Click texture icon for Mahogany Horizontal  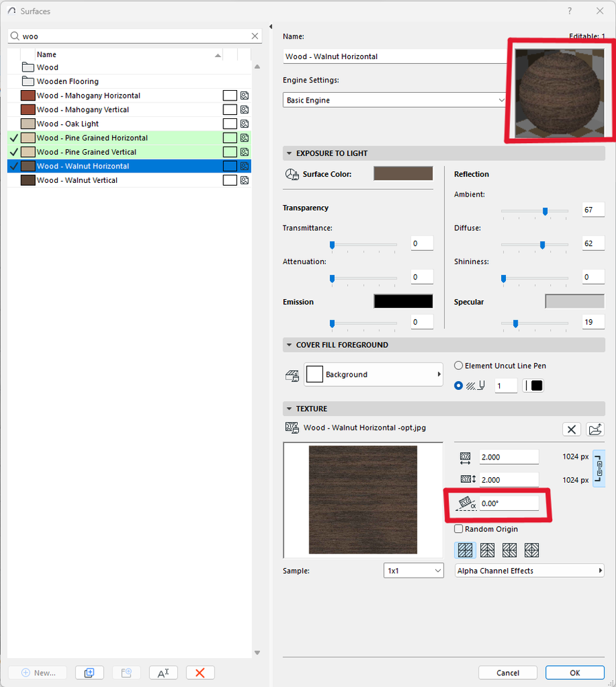(245, 96)
